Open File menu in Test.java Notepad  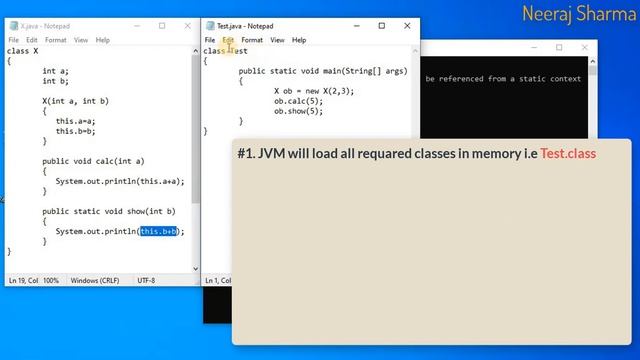210,40
